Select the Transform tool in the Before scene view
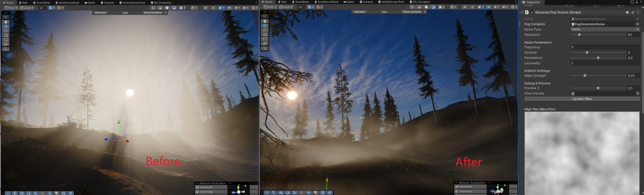 pyautogui.click(x=6, y=44)
